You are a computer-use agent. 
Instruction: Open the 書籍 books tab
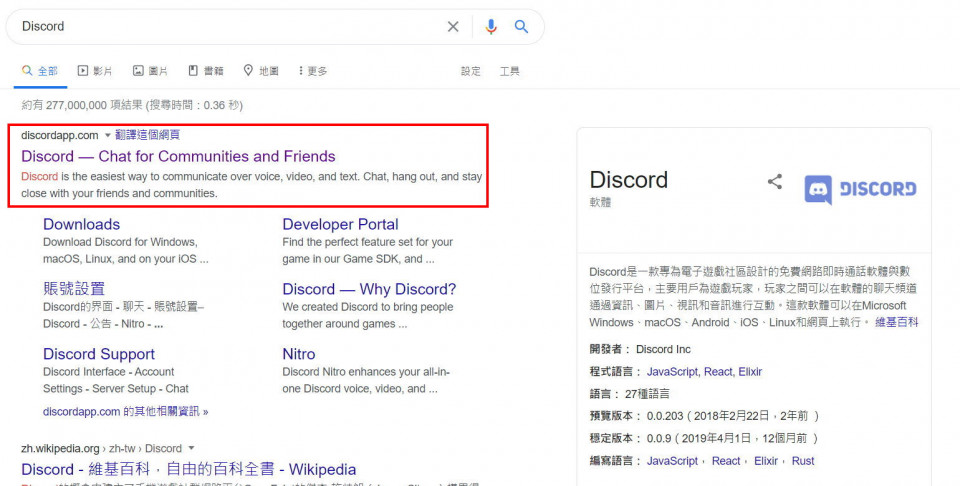coord(206,71)
